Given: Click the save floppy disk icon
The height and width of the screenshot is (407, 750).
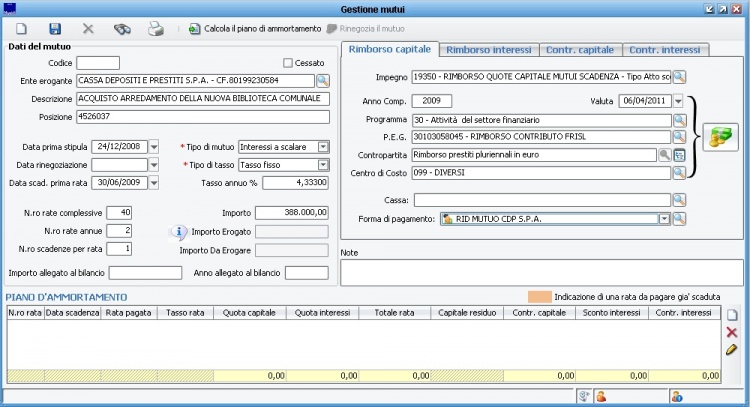Looking at the screenshot, I should pyautogui.click(x=55, y=29).
